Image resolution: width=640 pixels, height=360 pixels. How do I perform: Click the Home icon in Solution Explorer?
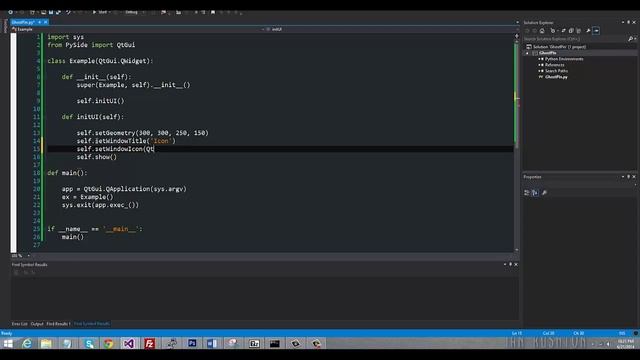[542, 31]
